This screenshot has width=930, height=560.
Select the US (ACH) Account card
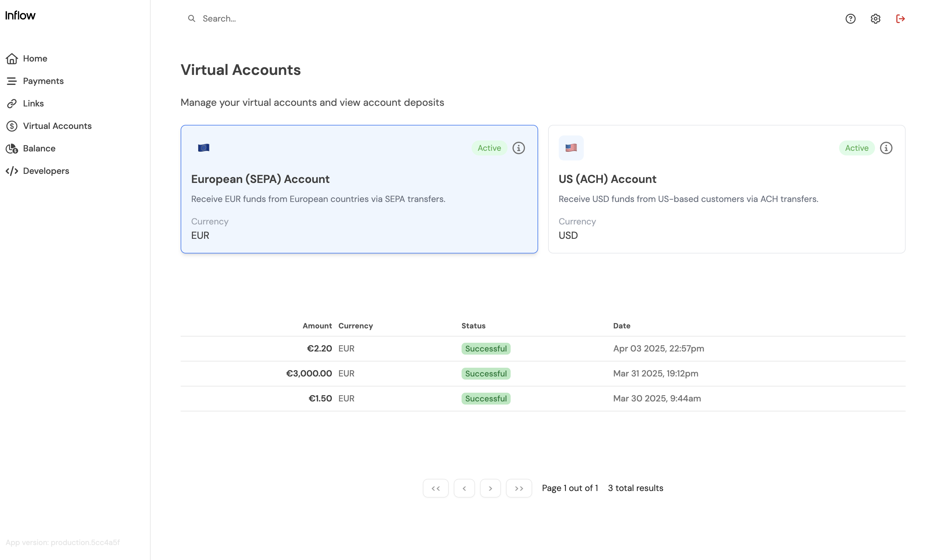tap(726, 189)
